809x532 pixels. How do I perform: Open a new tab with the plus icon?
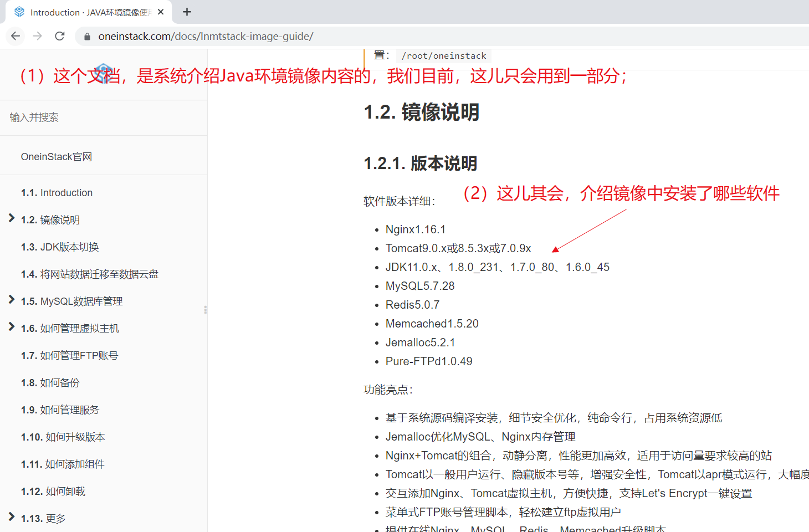187,12
